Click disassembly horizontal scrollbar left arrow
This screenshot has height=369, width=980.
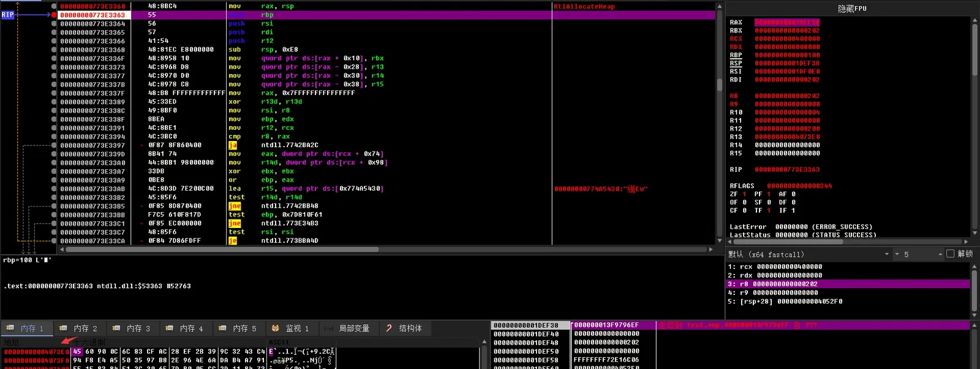61,249
